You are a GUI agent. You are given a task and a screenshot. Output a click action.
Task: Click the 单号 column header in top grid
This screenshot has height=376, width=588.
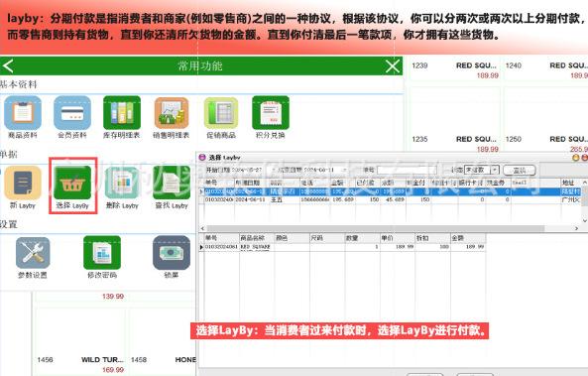click(219, 183)
